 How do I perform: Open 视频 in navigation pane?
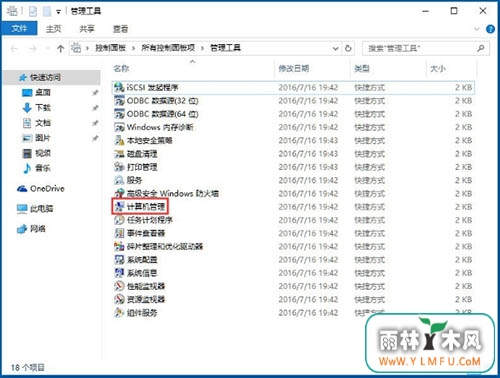tap(43, 153)
